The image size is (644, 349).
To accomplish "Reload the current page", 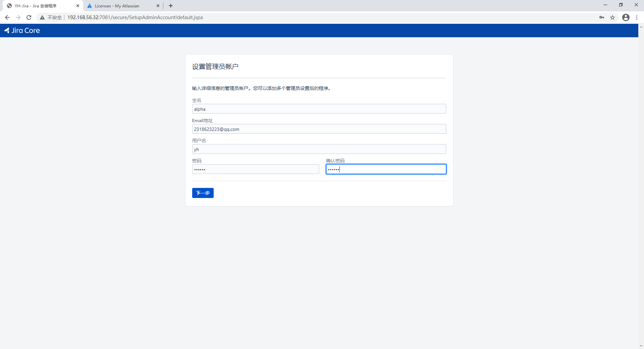I will 29,17.
